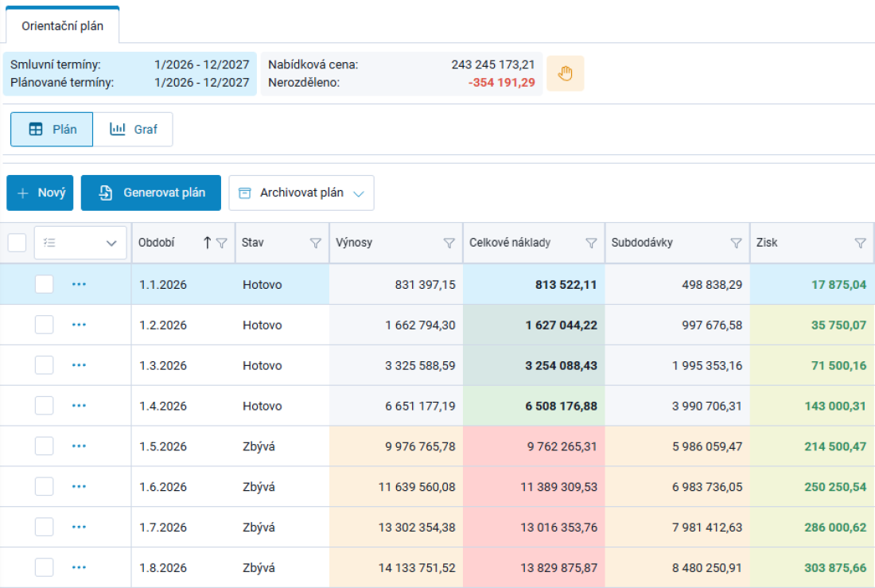
Task: Check the checkbox for row 1.2.2026
Action: (x=44, y=325)
